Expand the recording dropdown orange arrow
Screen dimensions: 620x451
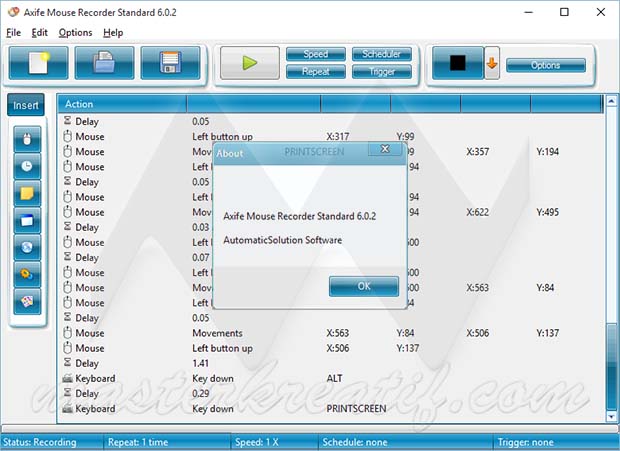click(x=492, y=63)
